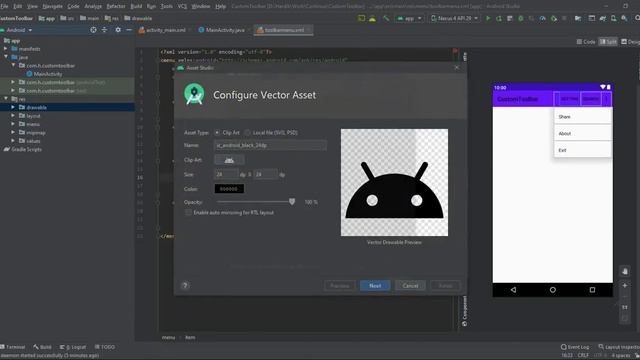Close the Asset Studio dialog with X
640x360 pixels.
(x=457, y=67)
